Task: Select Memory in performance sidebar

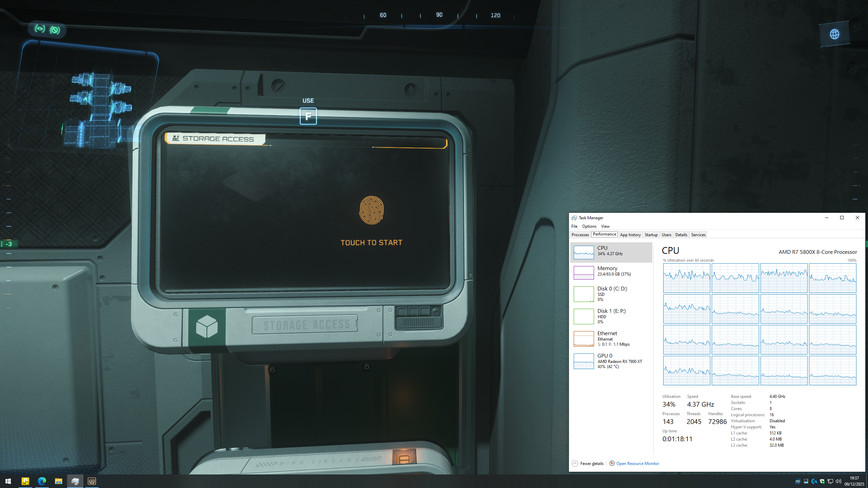Action: 611,272
